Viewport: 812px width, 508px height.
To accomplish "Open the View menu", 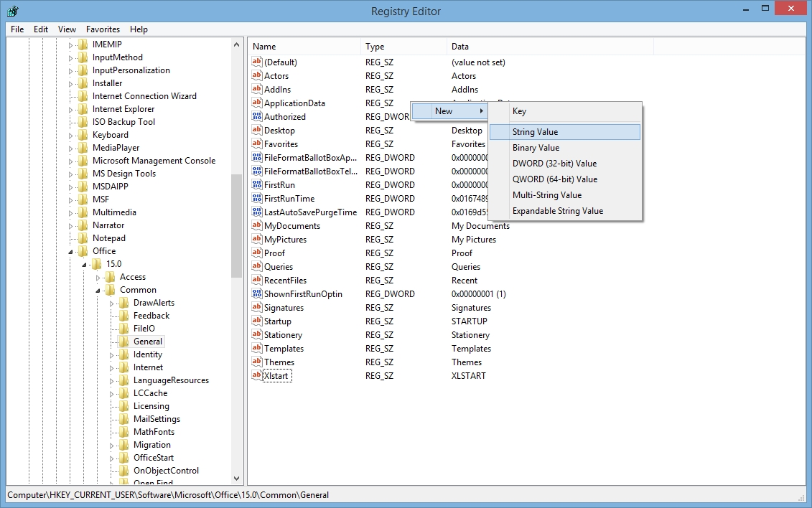I will tap(67, 29).
